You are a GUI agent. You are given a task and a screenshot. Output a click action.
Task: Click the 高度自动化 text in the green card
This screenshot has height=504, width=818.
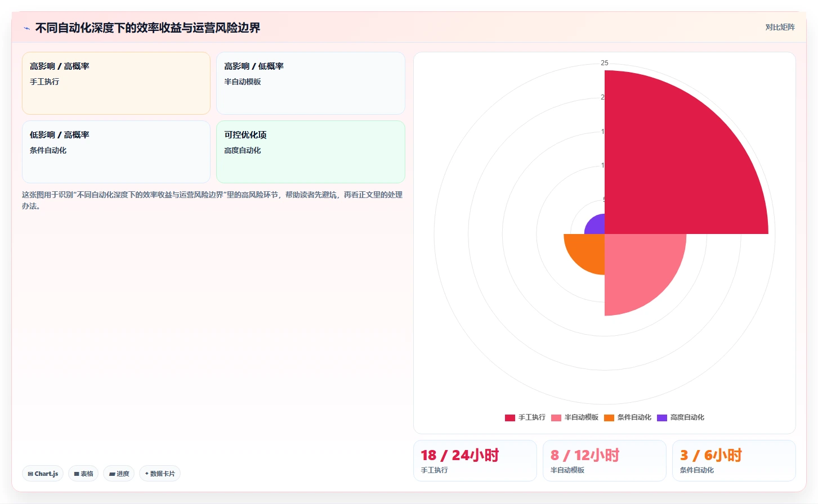[x=243, y=150]
